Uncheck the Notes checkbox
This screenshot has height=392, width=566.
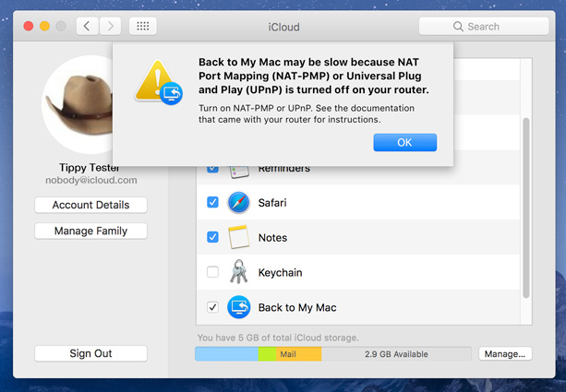212,237
